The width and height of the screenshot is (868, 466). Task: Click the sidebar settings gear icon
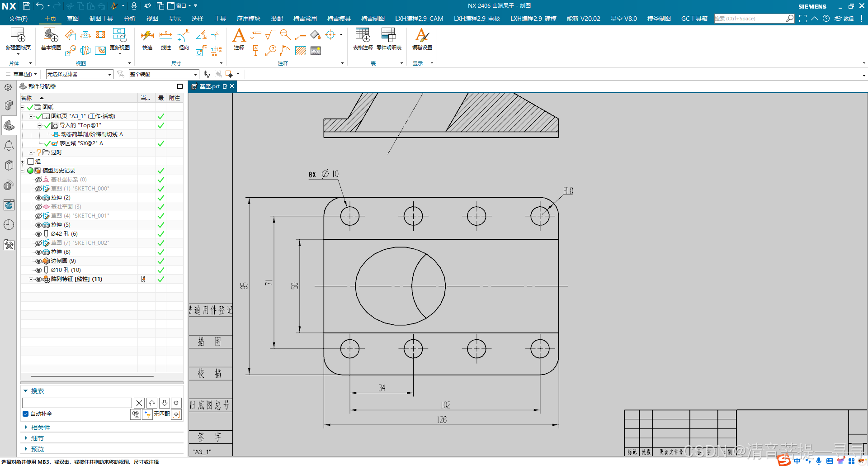pyautogui.click(x=8, y=87)
